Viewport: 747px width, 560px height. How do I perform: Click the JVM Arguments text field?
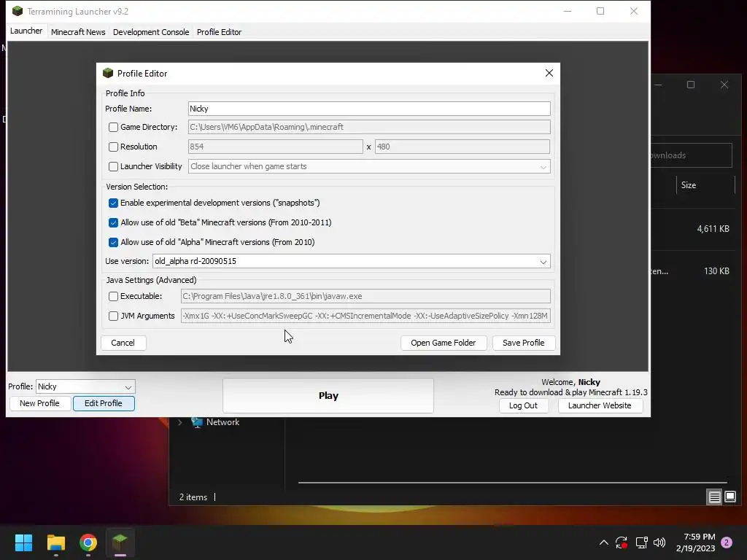(x=365, y=316)
